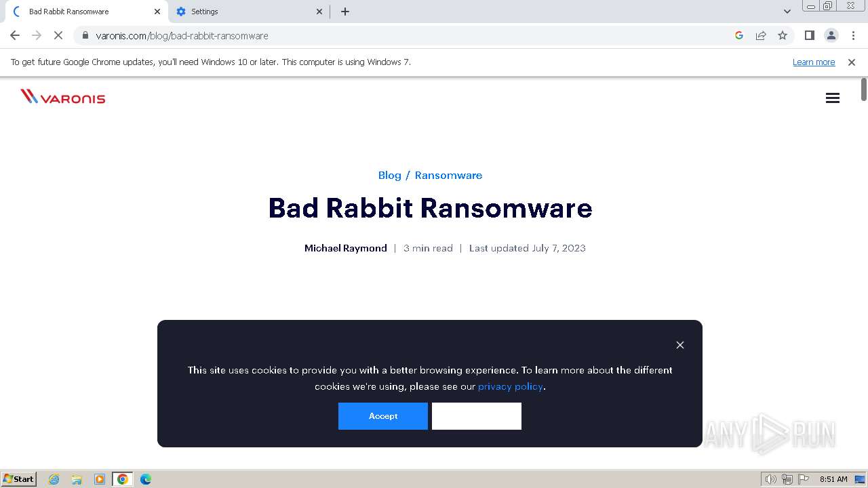Click author name Michael Raymond
This screenshot has width=868, height=488.
tap(346, 248)
